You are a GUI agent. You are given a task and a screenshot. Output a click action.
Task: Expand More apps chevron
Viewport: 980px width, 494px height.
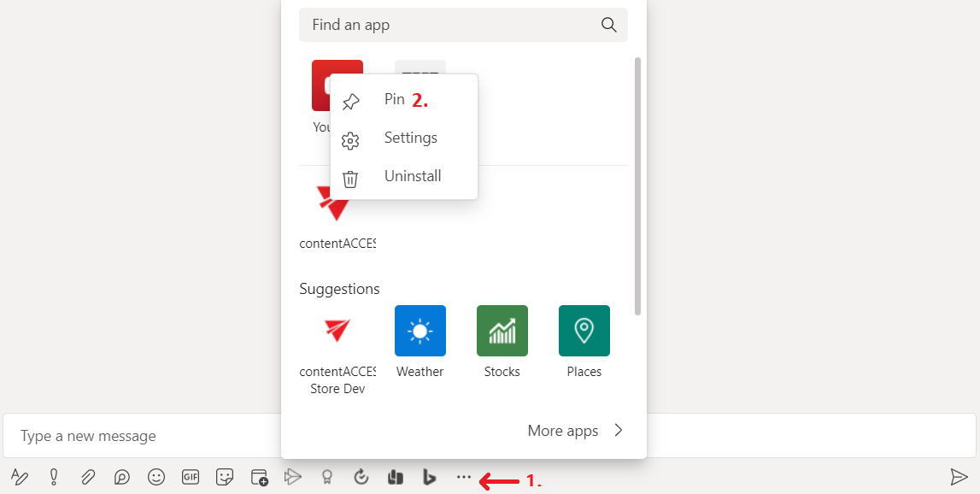(x=619, y=431)
